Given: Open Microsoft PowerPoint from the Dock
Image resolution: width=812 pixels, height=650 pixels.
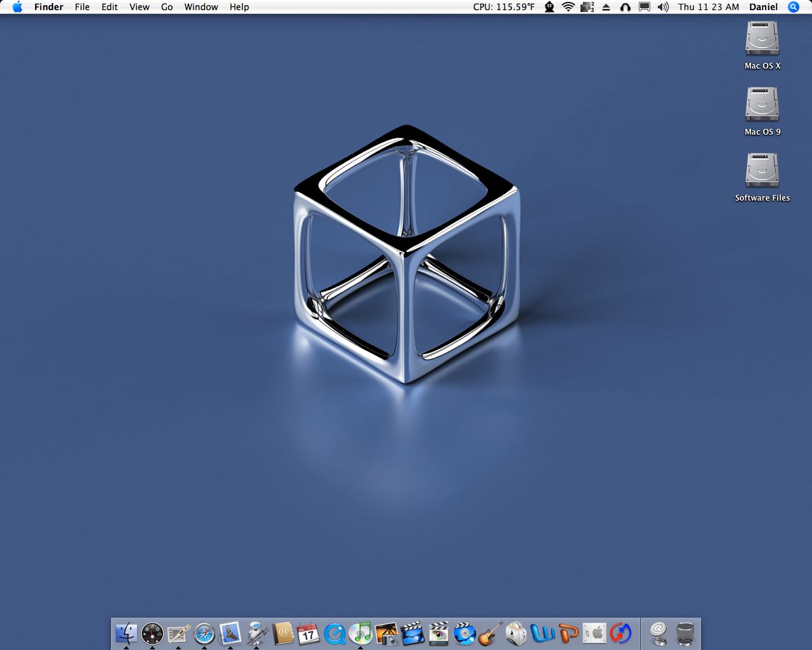Looking at the screenshot, I should coord(568,633).
